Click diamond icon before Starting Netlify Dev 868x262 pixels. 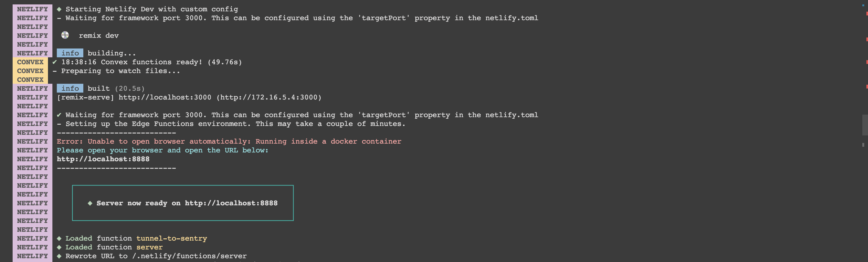tap(59, 9)
